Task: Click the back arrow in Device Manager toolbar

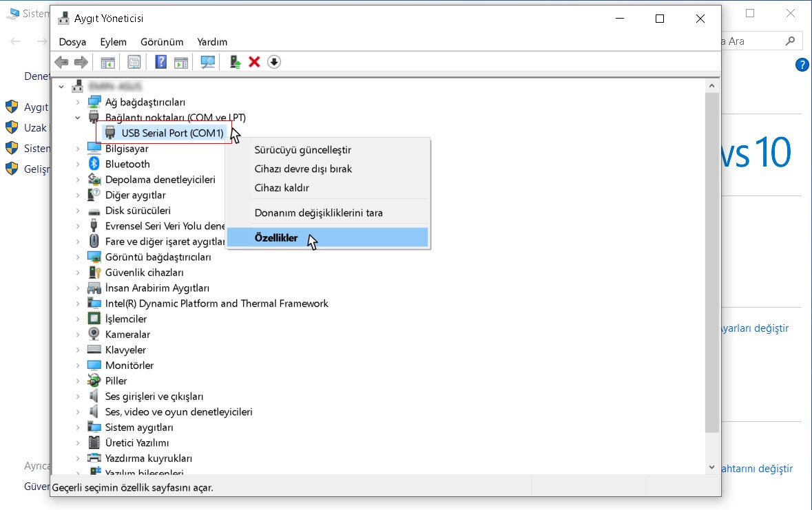Action: coord(61,62)
